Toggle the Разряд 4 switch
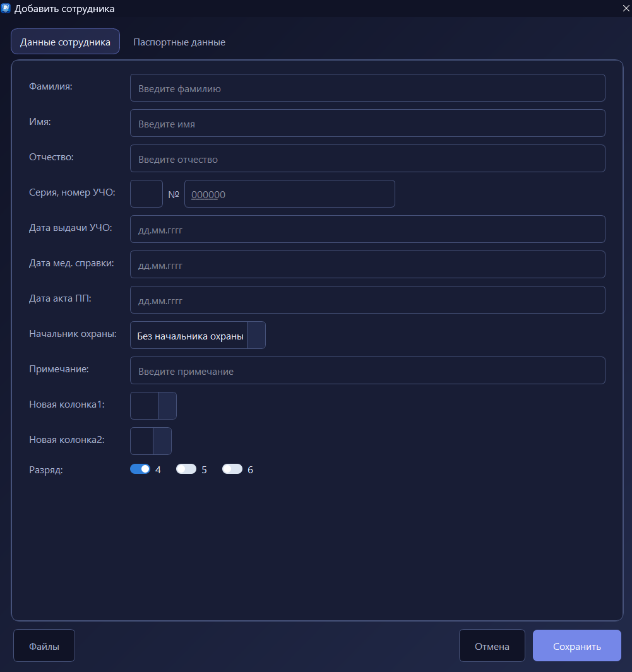The width and height of the screenshot is (632, 672). coord(140,469)
